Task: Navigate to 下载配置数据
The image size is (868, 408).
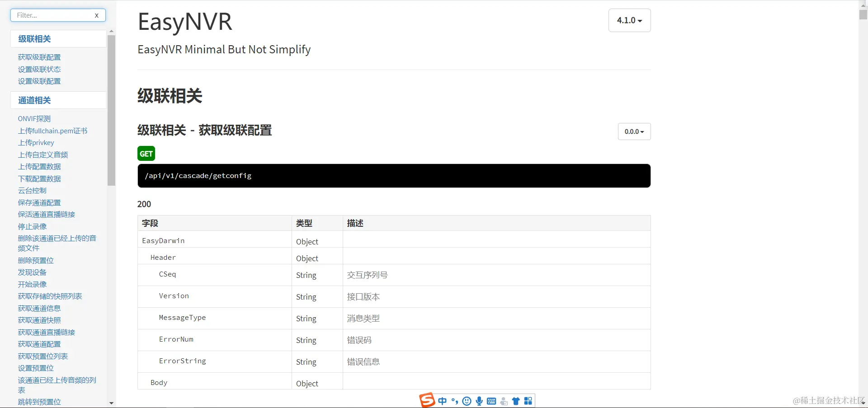Action: [x=39, y=178]
